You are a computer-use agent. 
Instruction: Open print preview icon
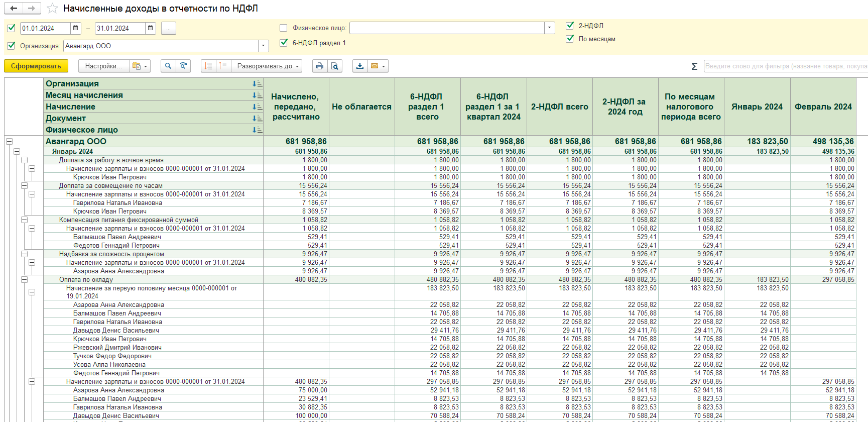(335, 66)
